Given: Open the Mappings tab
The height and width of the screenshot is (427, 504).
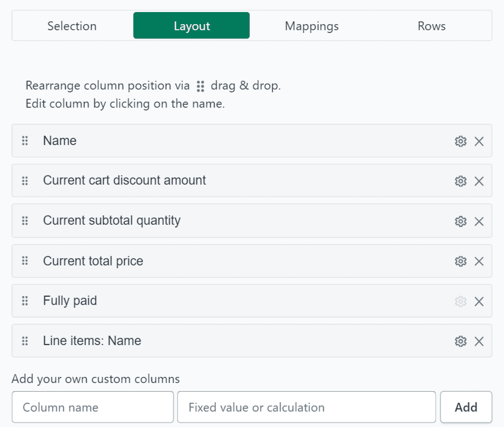Looking at the screenshot, I should pos(311,26).
